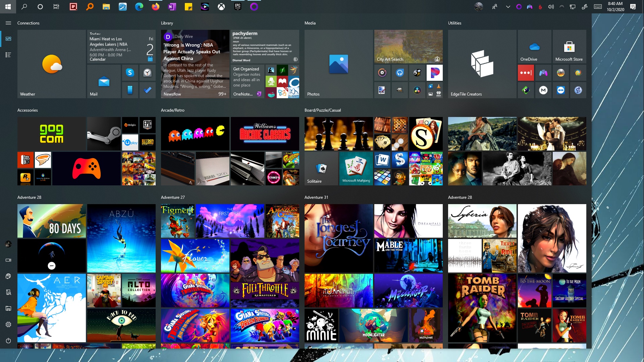
Task: Open the Newsflow news article tile
Action: [195, 64]
